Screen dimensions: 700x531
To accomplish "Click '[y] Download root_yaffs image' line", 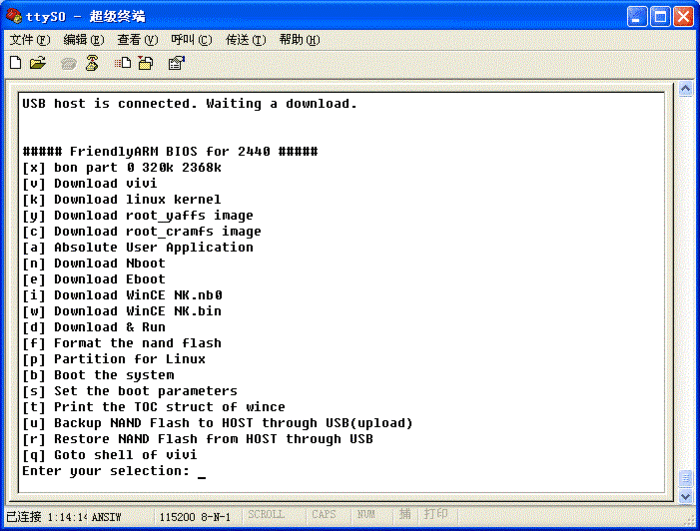I will coord(138,216).
